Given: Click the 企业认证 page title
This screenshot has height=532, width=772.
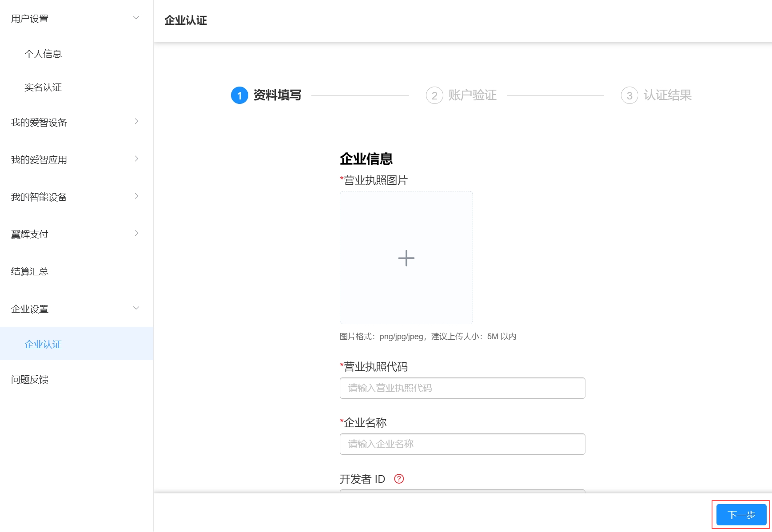Looking at the screenshot, I should click(185, 20).
